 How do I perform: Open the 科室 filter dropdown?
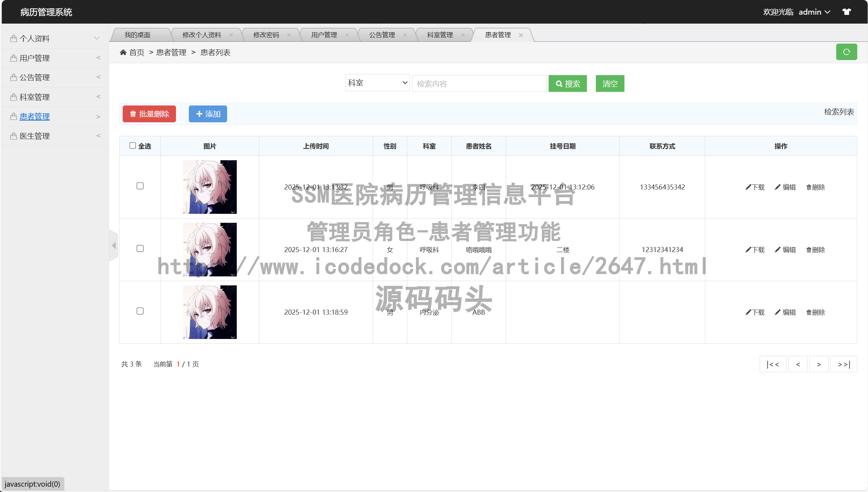pos(377,83)
